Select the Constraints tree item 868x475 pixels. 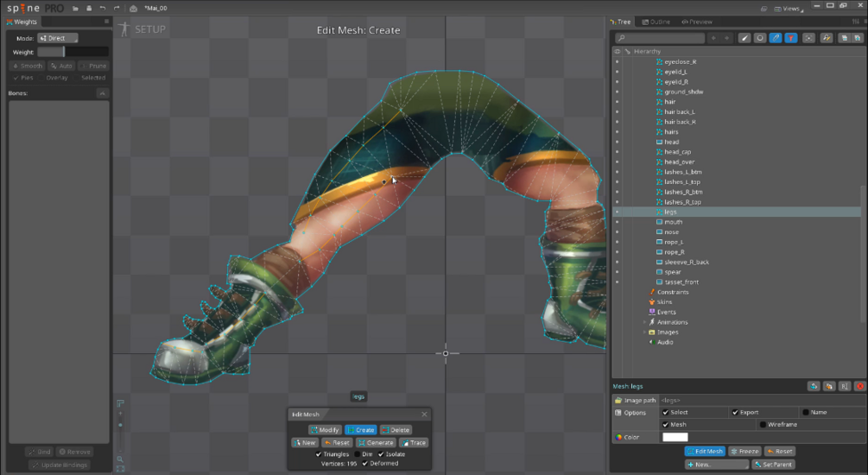click(673, 292)
